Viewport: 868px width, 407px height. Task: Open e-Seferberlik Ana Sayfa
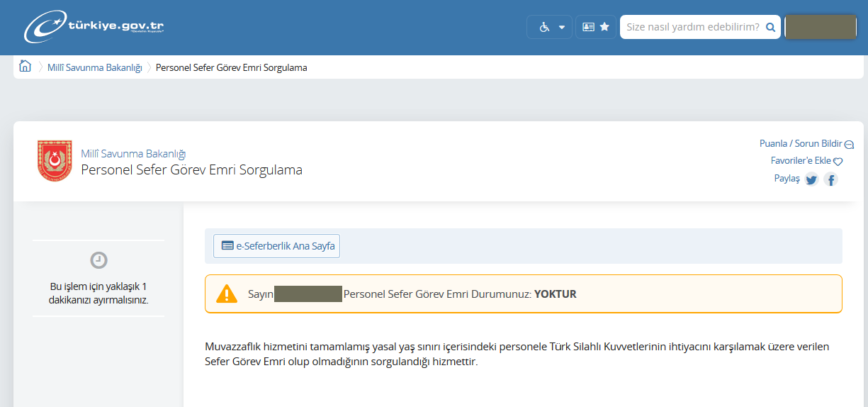(x=277, y=246)
